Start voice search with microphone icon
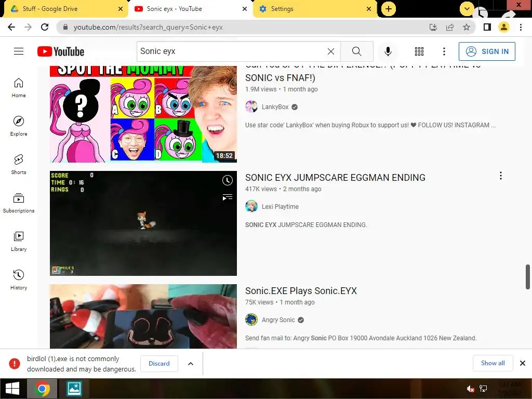The image size is (532, 399). (388, 51)
